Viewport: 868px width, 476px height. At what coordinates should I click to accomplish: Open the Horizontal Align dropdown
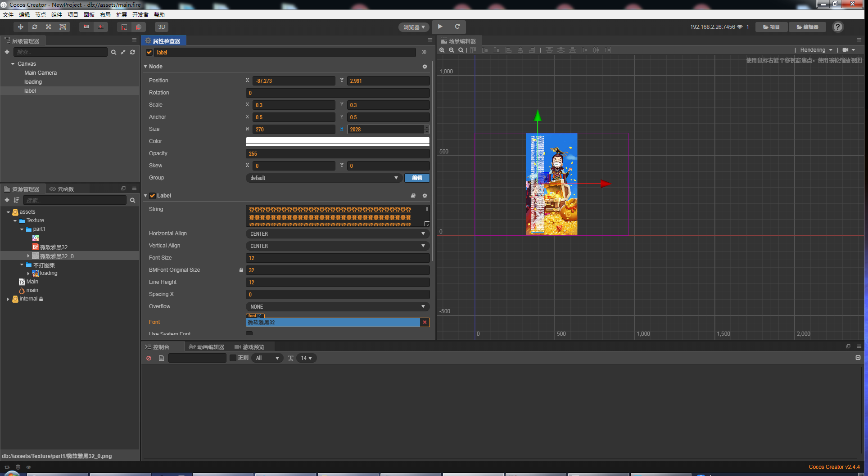tap(337, 234)
